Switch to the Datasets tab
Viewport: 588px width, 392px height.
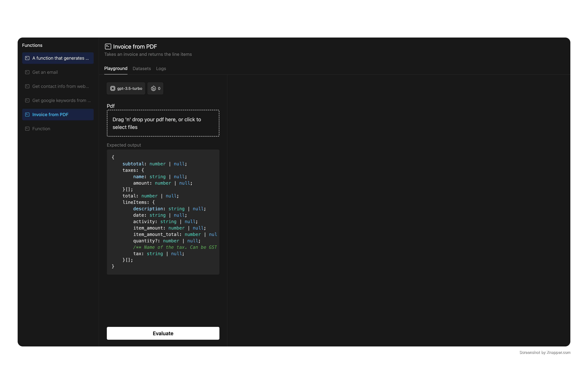141,68
